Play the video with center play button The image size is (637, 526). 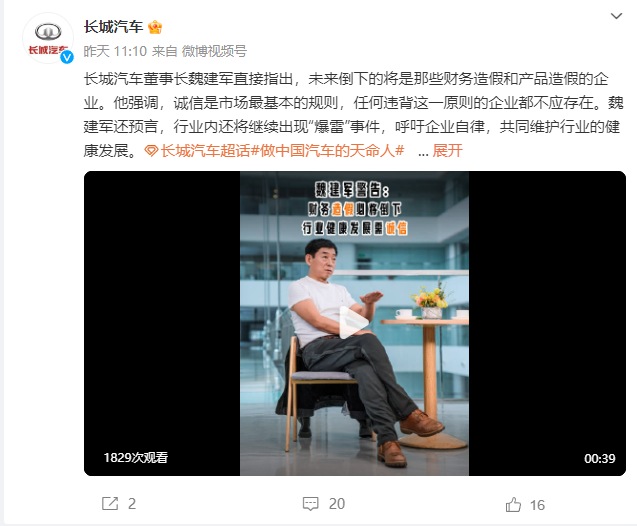tap(354, 323)
